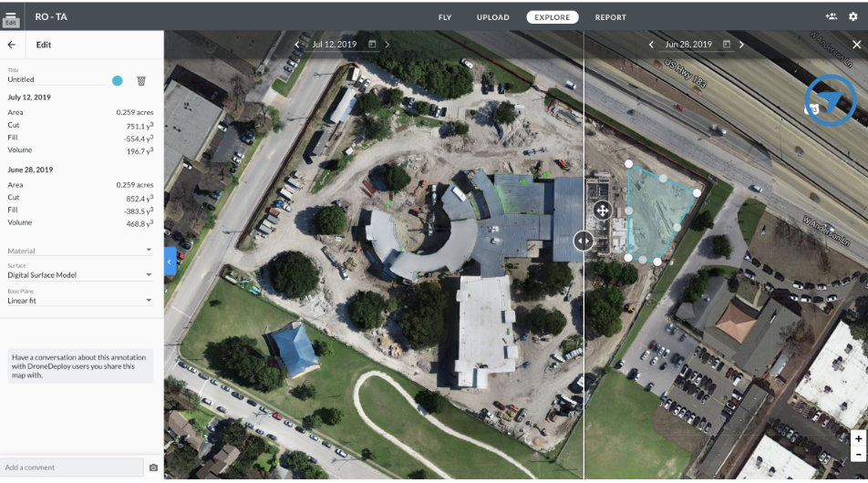Go to previous date before Jun 28, 2019

[x=651, y=45]
